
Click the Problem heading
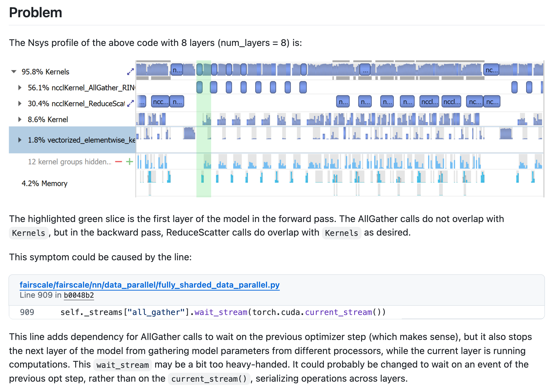coord(36,12)
